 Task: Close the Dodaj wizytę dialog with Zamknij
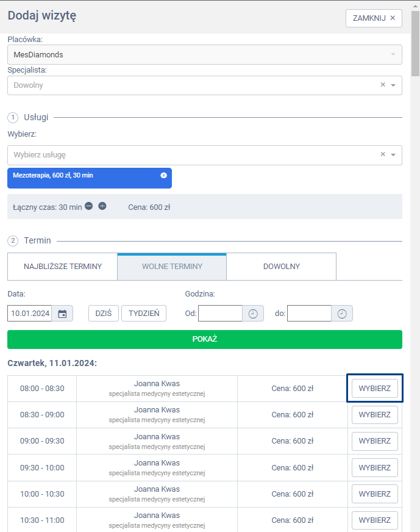click(374, 18)
